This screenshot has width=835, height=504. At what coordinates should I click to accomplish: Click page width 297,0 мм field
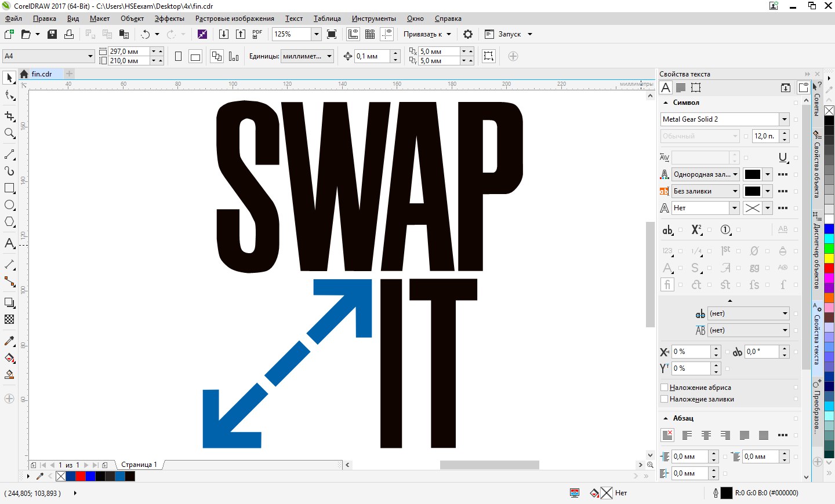tap(129, 52)
